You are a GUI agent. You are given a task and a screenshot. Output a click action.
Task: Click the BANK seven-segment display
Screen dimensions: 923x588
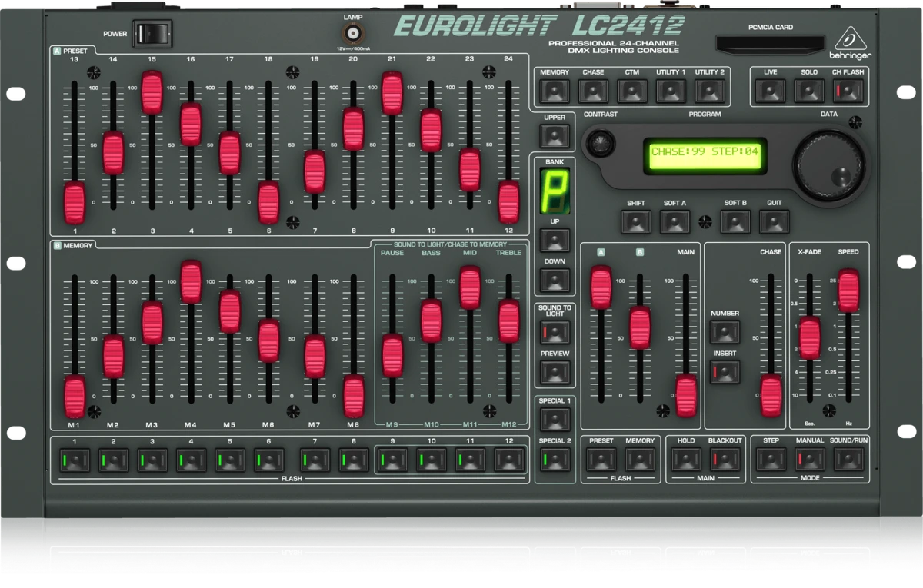555,191
